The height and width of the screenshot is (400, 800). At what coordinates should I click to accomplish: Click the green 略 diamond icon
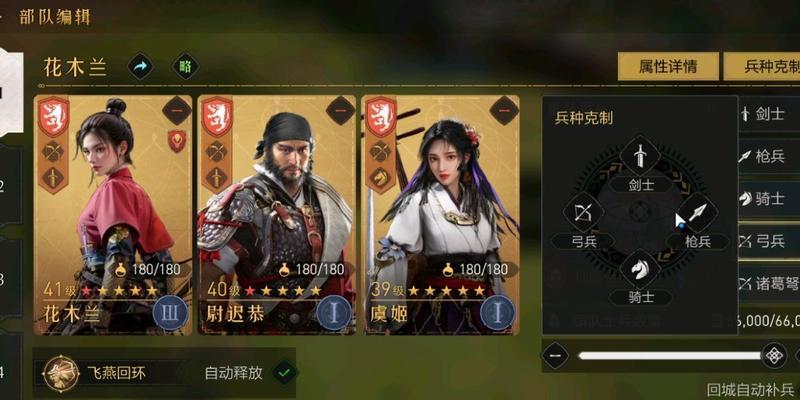[186, 67]
